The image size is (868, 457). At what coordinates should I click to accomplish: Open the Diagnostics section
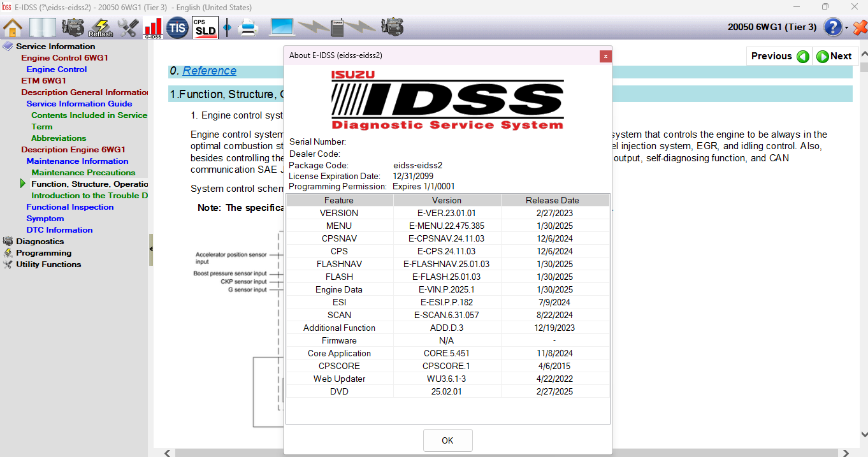pyautogui.click(x=40, y=242)
